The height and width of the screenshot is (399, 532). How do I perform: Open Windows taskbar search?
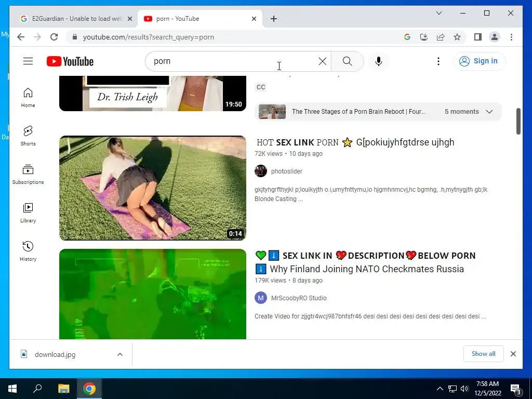(x=37, y=389)
